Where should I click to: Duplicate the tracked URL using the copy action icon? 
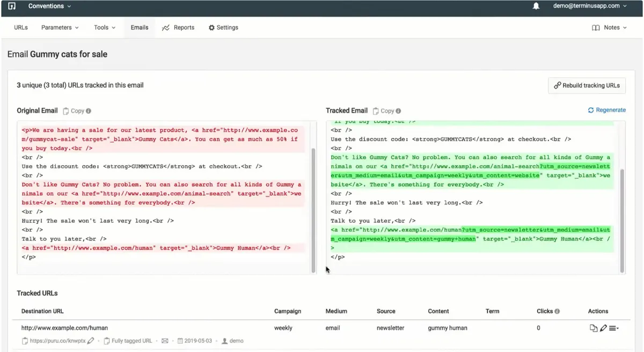tap(593, 328)
